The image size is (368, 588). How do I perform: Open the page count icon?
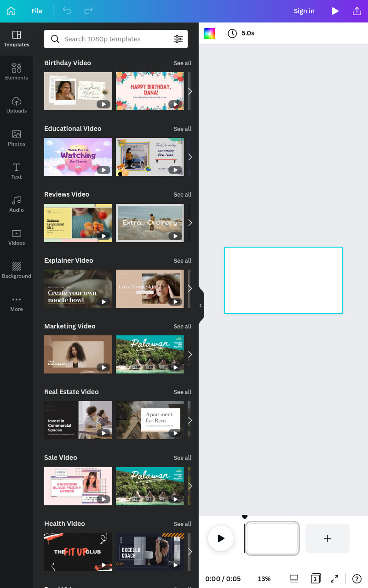coord(316,579)
